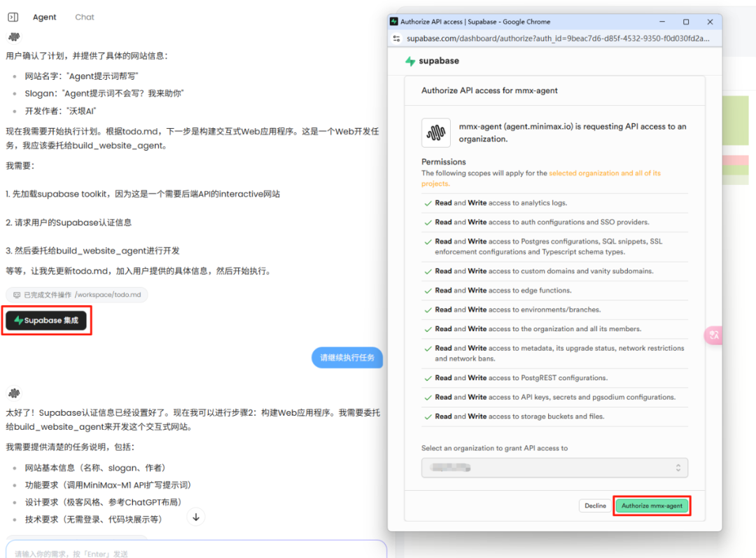Open the organization selection dropdown

pos(554,467)
